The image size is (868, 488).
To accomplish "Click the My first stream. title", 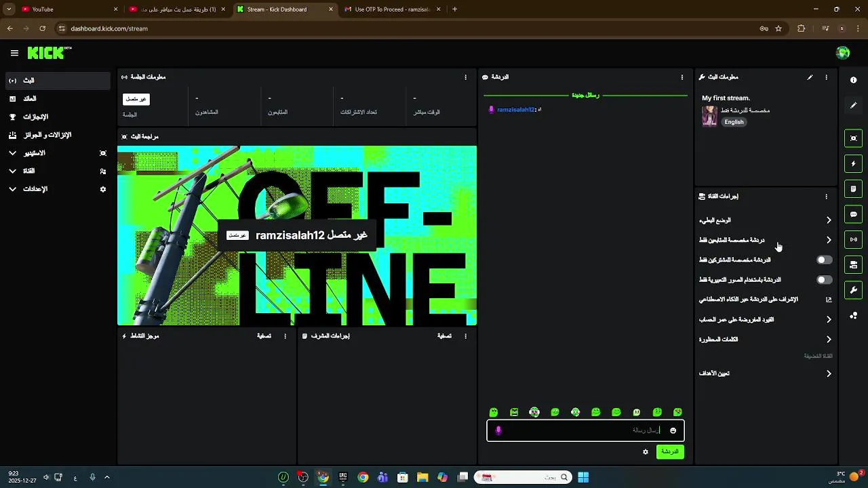I will (x=726, y=98).
